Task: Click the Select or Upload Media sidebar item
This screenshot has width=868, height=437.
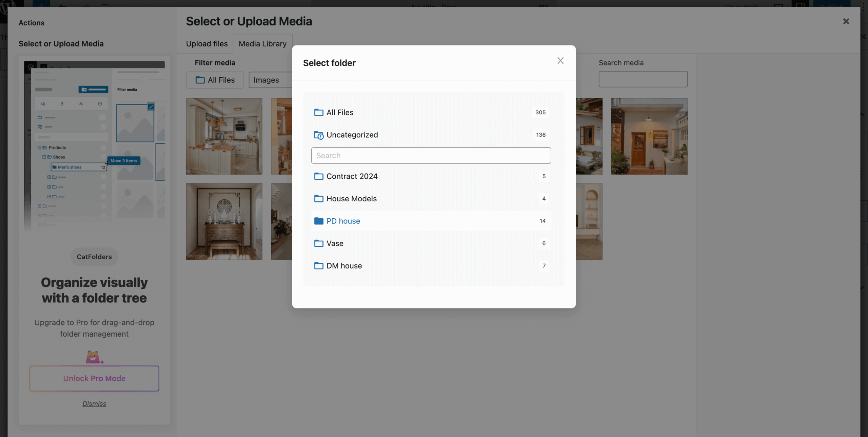Action: [x=61, y=44]
